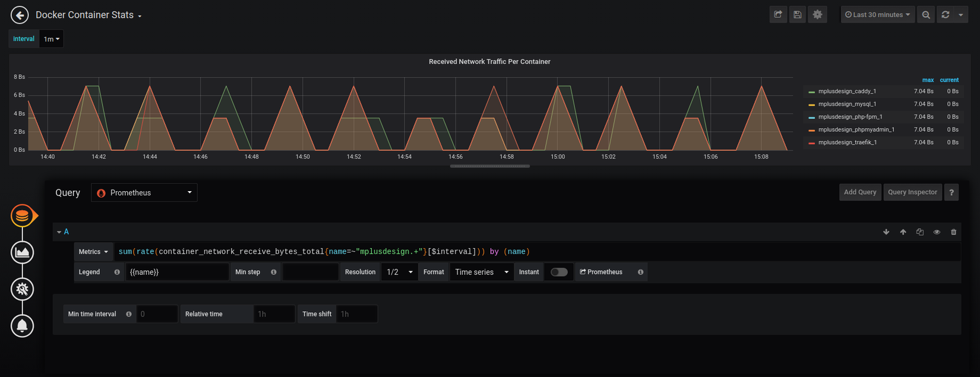Open dashboard settings gear icon
Viewport: 980px width, 377px height.
[817, 15]
